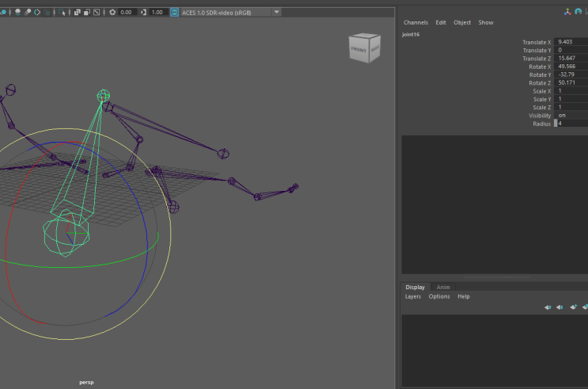The image size is (588, 389).
Task: Switch to the Anim tab
Action: pos(443,288)
